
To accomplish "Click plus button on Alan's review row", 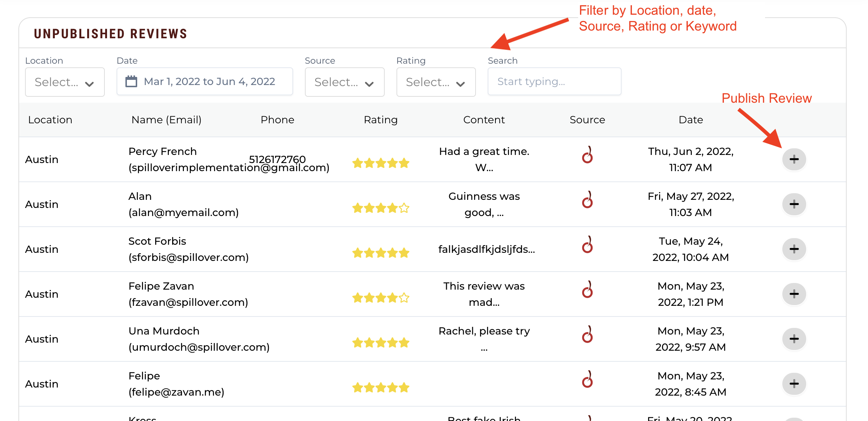I will [794, 204].
